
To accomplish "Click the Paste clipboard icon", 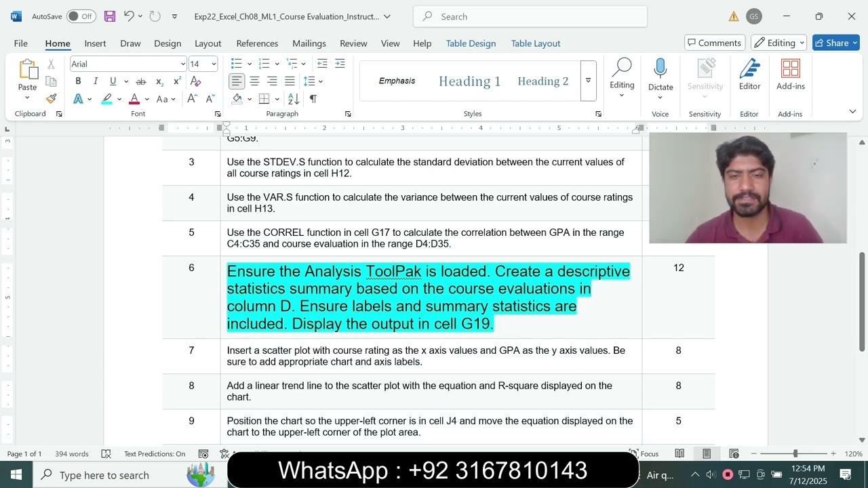I will (x=27, y=70).
